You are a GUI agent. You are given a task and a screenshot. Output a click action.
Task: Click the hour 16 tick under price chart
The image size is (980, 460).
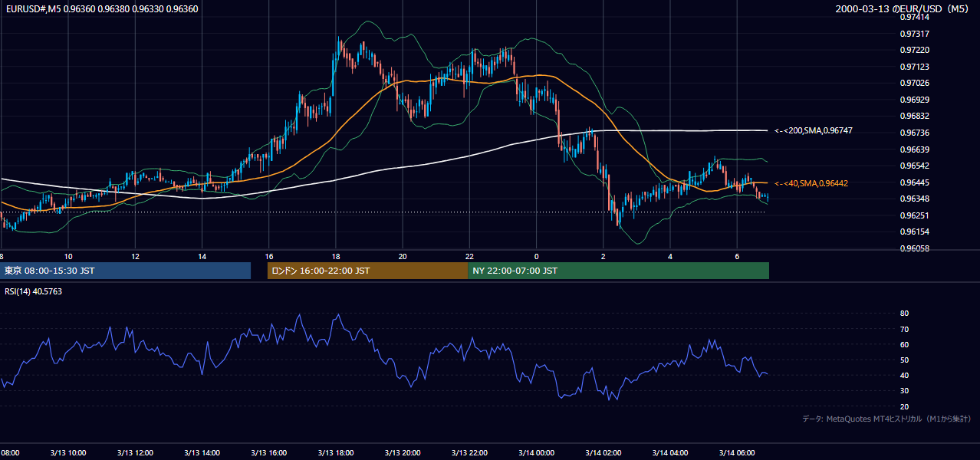click(x=269, y=256)
